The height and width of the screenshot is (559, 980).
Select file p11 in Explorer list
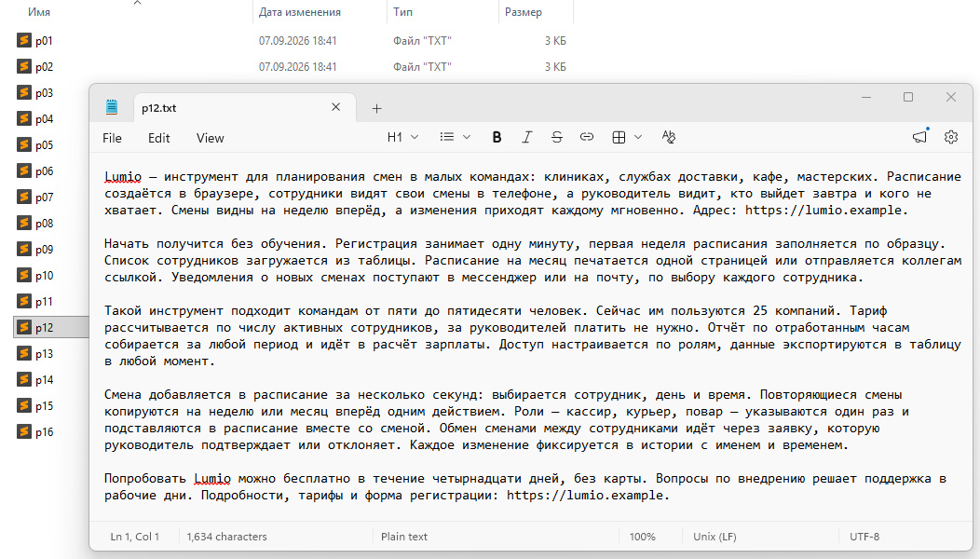44,302
